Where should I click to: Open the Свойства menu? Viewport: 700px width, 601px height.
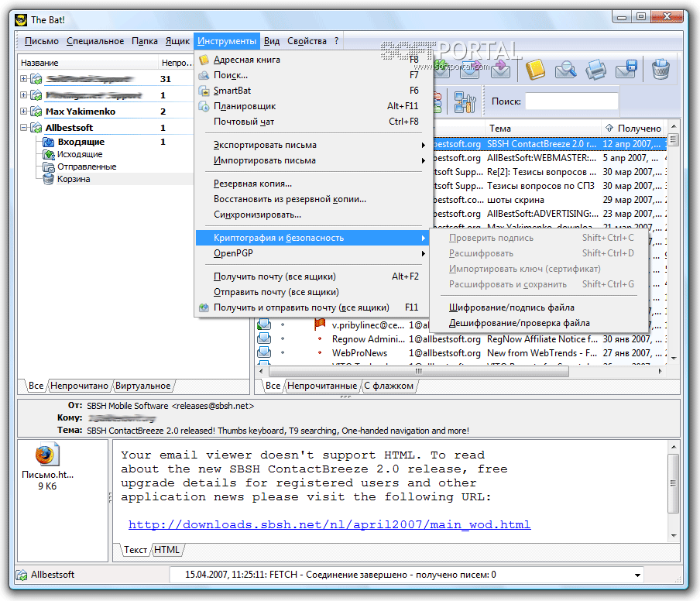307,41
